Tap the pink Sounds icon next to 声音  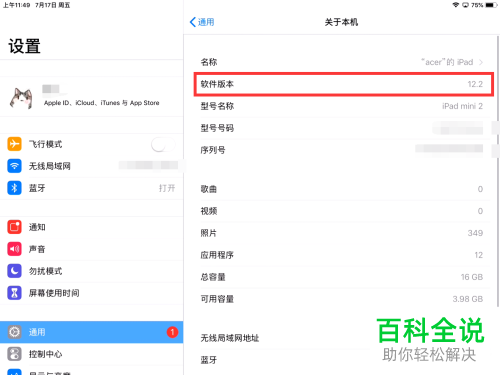tap(14, 249)
